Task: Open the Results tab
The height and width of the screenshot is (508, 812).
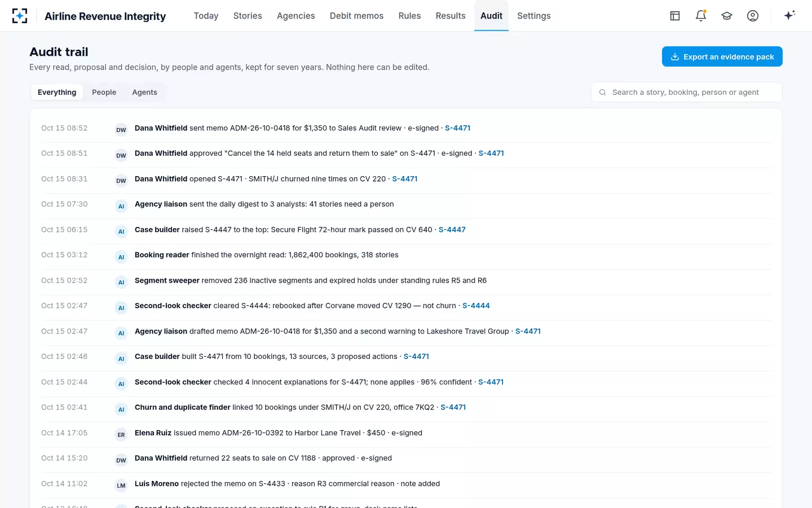Action: tap(451, 16)
